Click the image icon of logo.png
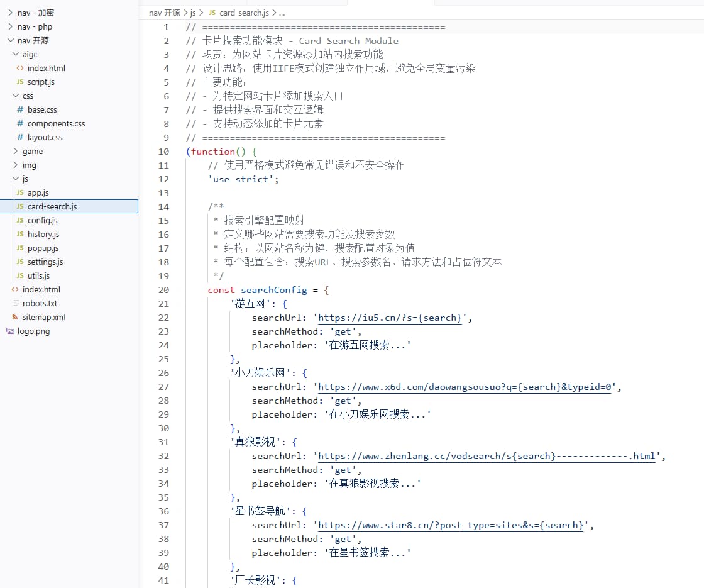Viewport: 704px width, 588px height. pyautogui.click(x=10, y=331)
